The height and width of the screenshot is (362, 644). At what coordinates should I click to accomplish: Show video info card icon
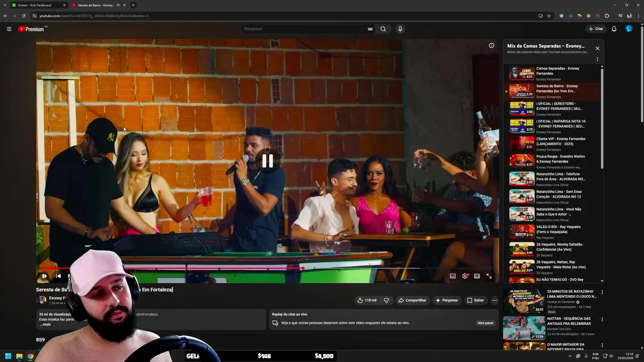[492, 45]
